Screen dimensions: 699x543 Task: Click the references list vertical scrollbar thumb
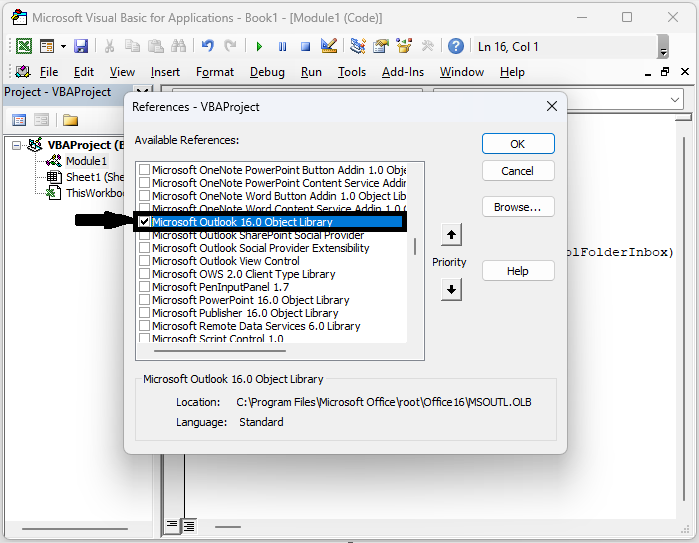coord(415,247)
